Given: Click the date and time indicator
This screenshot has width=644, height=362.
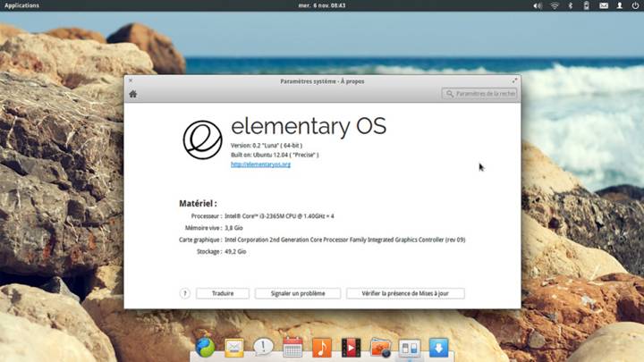Looking at the screenshot, I should pyautogui.click(x=322, y=5).
